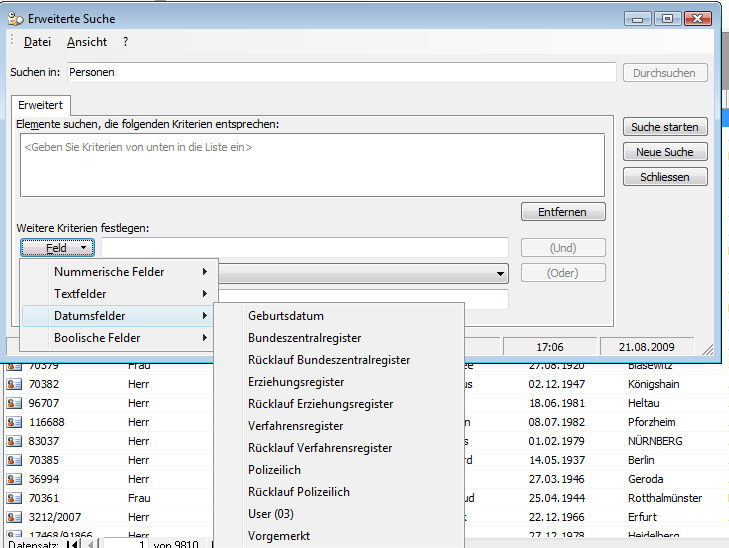This screenshot has height=548, width=729.
Task: Click the person icon beside record 36994
Action: coord(14,479)
